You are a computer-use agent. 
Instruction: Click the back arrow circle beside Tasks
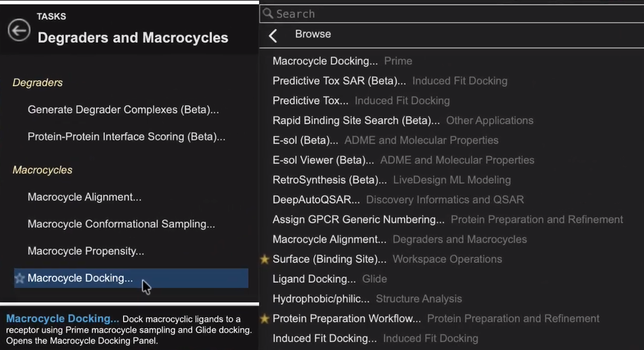(x=19, y=30)
